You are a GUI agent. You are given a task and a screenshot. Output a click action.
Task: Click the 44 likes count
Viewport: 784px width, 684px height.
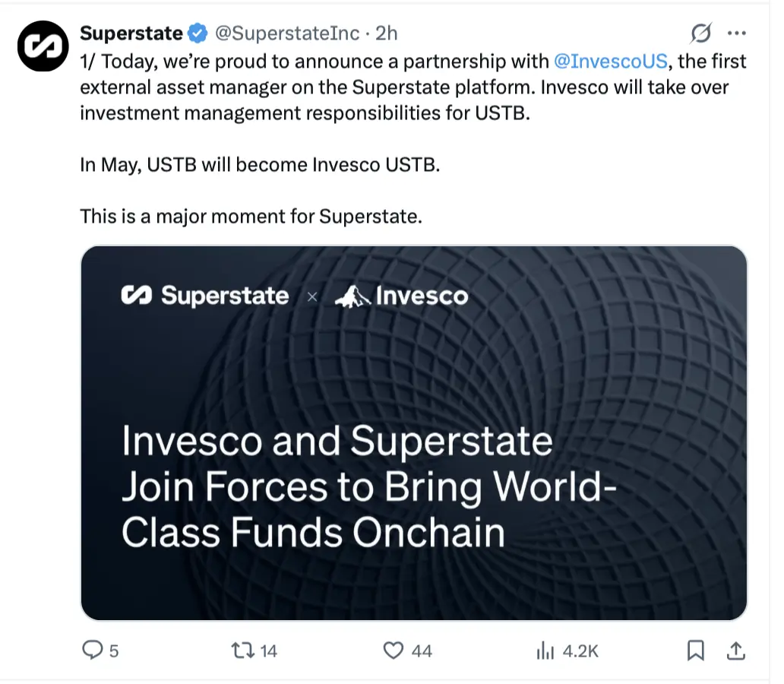click(x=422, y=651)
